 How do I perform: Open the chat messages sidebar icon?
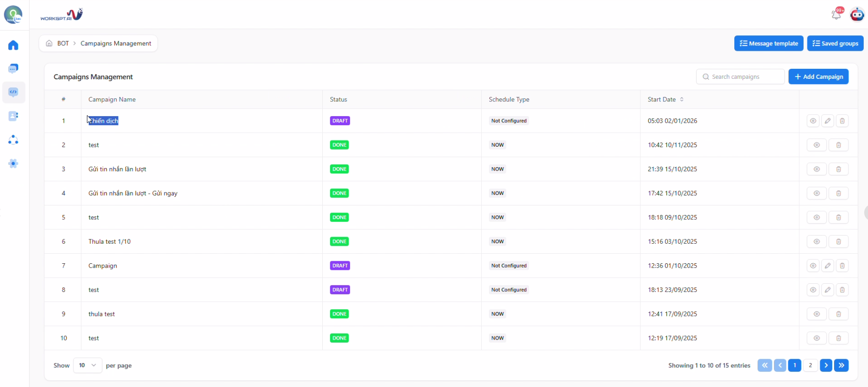click(13, 69)
